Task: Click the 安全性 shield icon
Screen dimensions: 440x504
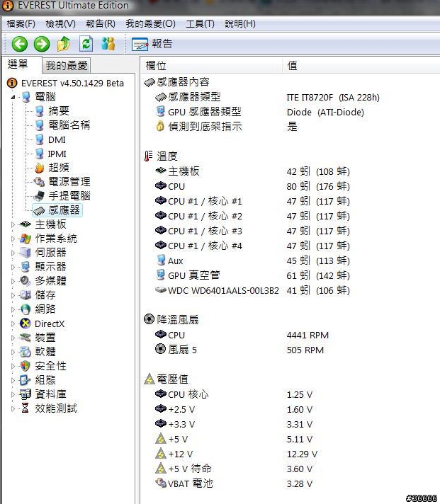Action: pyautogui.click(x=25, y=366)
